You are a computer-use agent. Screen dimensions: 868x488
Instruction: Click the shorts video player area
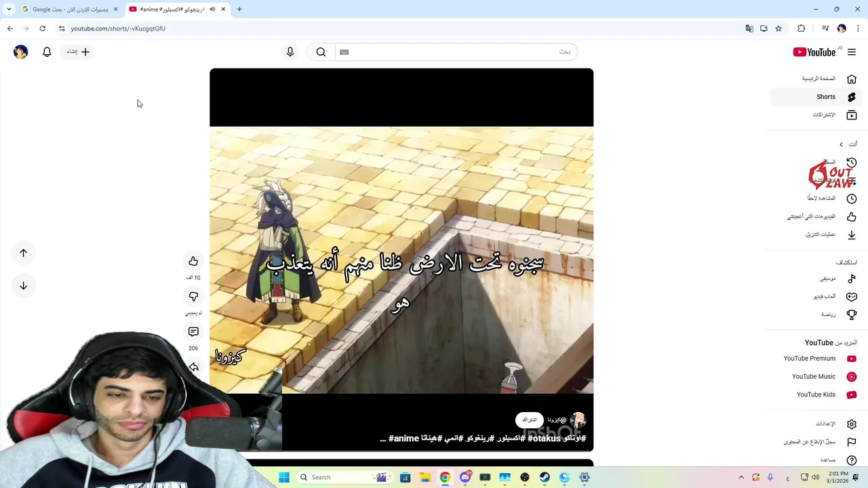tap(401, 260)
